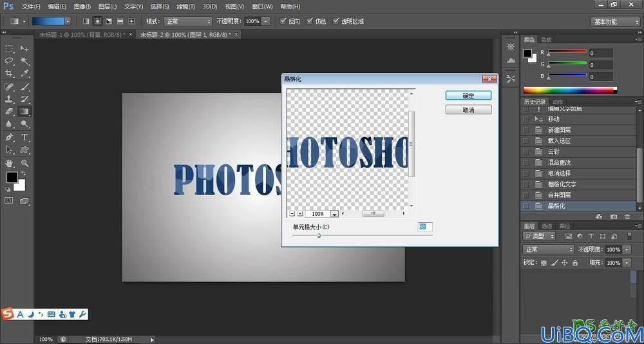The height and width of the screenshot is (344, 644).
Task: Open options bar opacity dropdown arrow
Action: 266,21
